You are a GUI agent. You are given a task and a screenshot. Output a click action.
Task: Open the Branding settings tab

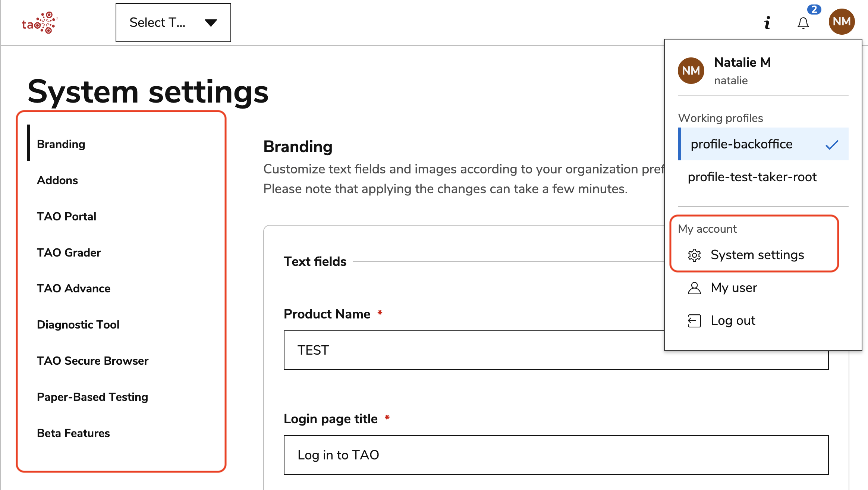61,144
